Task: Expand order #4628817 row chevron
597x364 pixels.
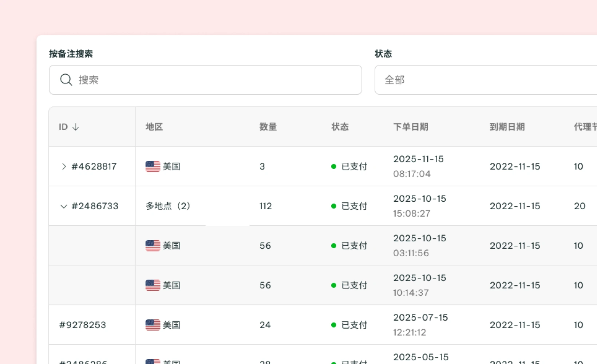Action: (64, 166)
